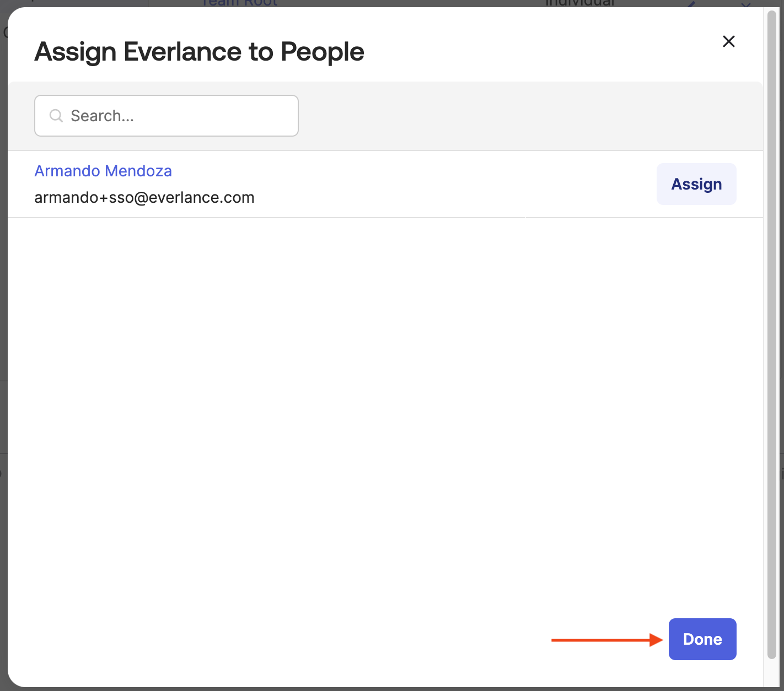Click the pencil edit icon behind the dialog
Viewport: 784px width, 691px height.
pos(691,4)
